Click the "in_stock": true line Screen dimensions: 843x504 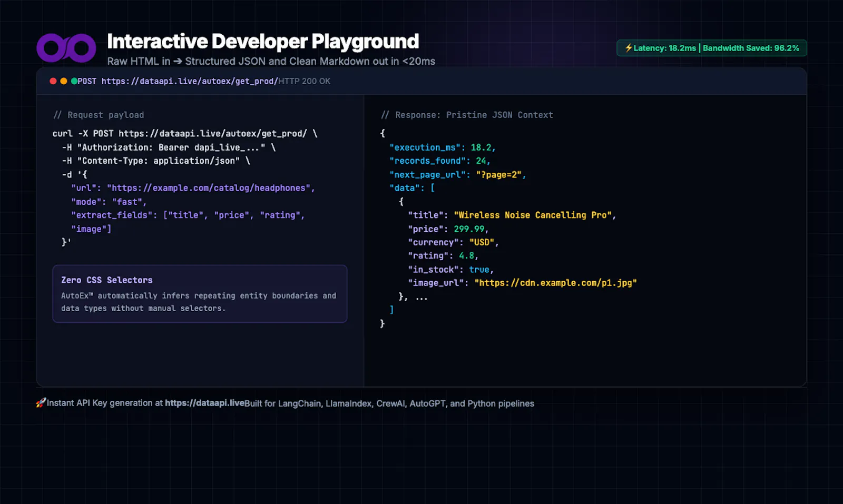[x=451, y=270]
